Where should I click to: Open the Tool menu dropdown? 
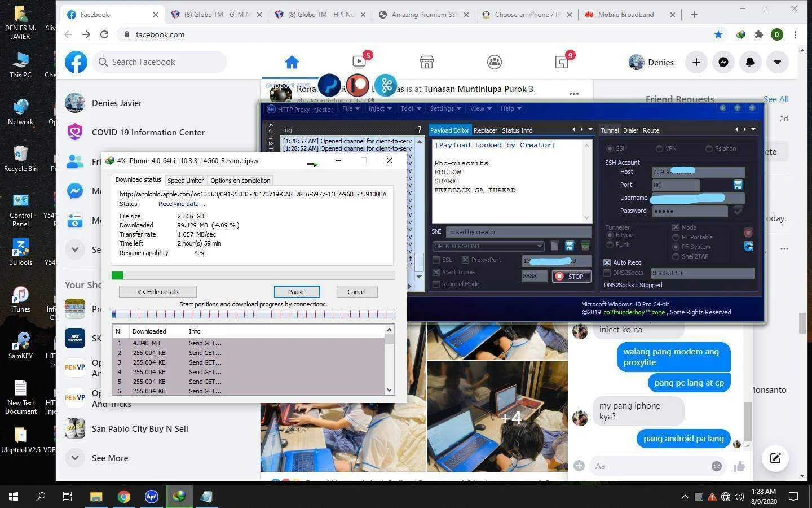click(x=411, y=108)
